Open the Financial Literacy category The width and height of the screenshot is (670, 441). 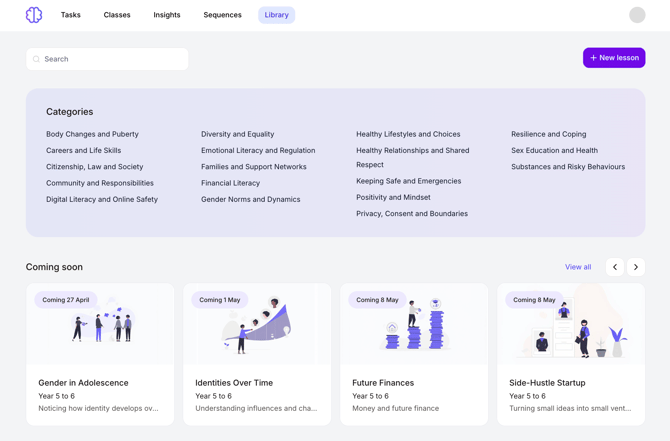[230, 183]
